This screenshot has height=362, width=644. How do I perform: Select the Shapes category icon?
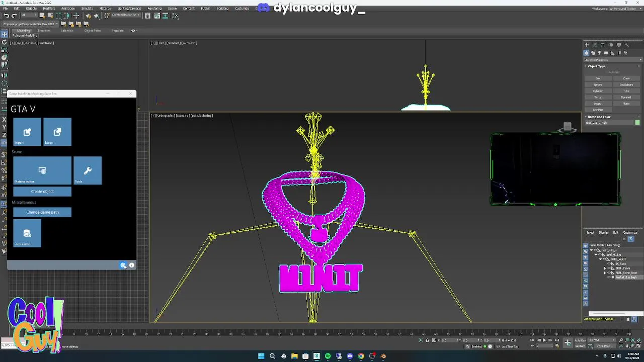point(593,53)
